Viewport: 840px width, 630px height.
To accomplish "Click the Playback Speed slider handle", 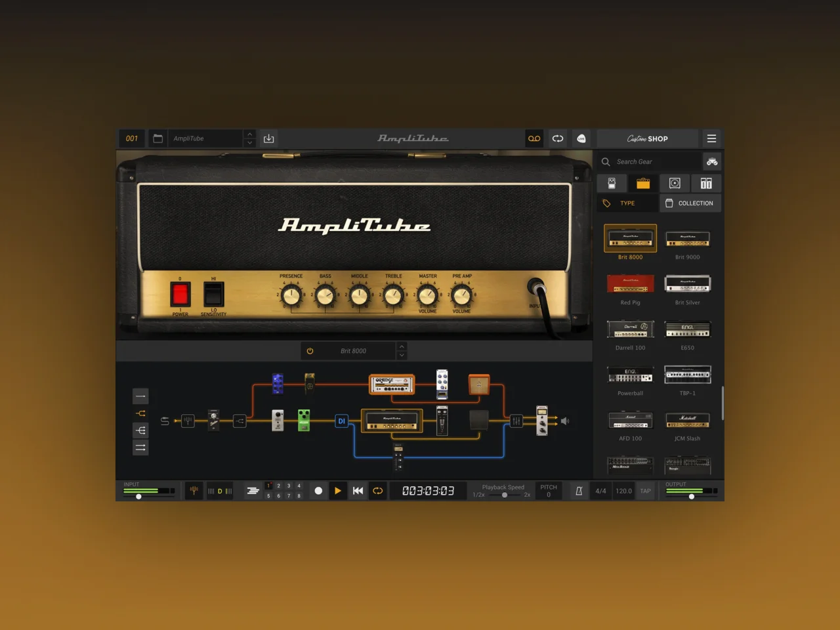I will click(x=505, y=495).
